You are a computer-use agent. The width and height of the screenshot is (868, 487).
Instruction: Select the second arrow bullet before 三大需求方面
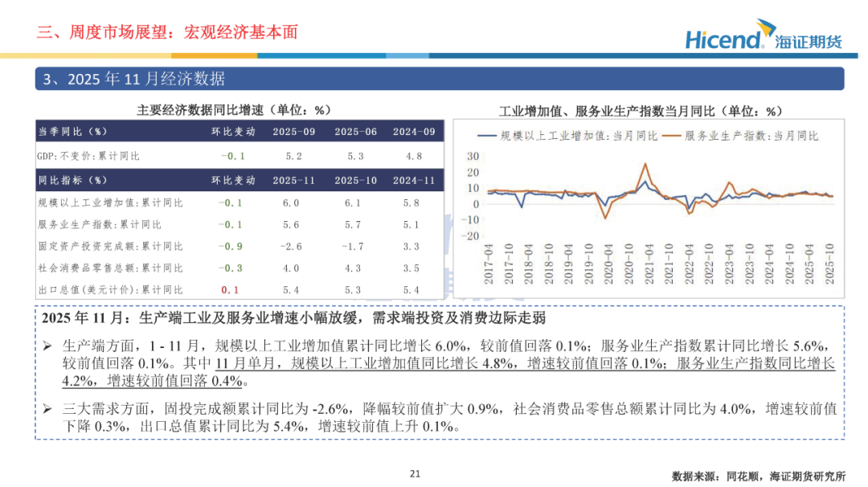47,409
